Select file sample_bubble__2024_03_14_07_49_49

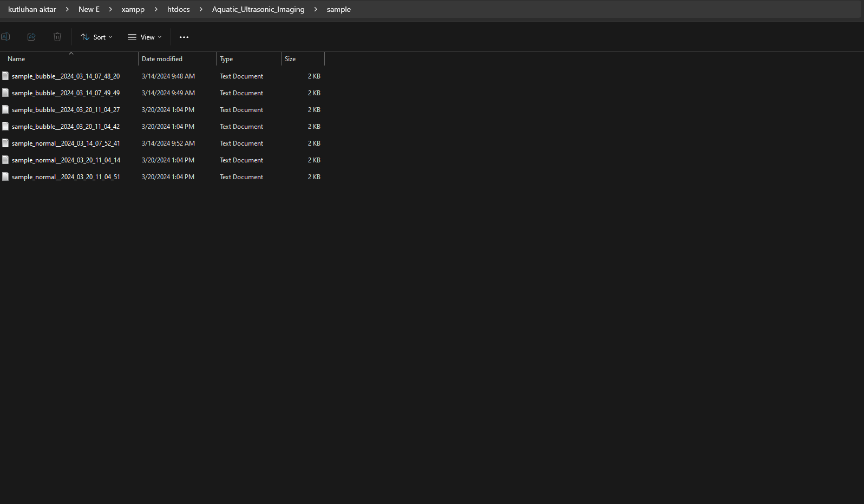(x=66, y=93)
